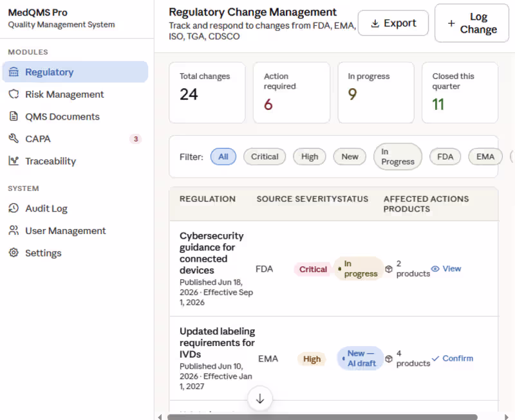Click the Updated labeling requirements for IVDs title
This screenshot has height=420, width=515.
point(217,343)
